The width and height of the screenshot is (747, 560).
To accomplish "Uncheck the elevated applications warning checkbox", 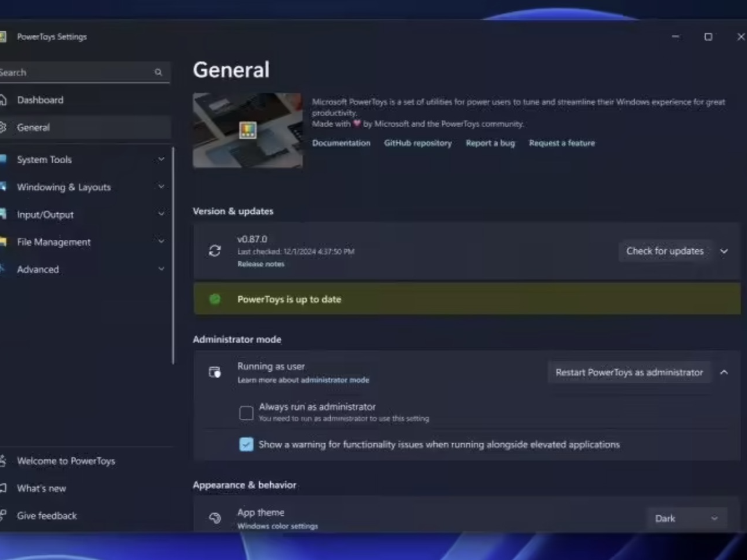I will coord(246,444).
